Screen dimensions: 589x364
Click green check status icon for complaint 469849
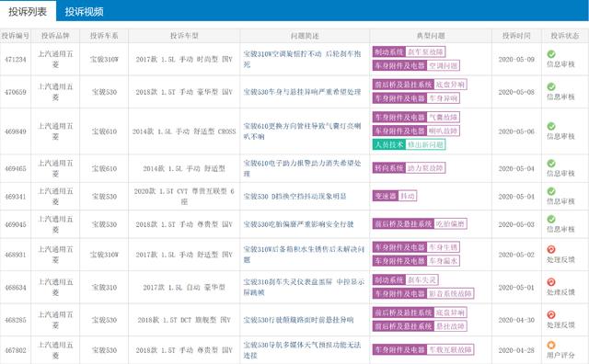(x=551, y=126)
